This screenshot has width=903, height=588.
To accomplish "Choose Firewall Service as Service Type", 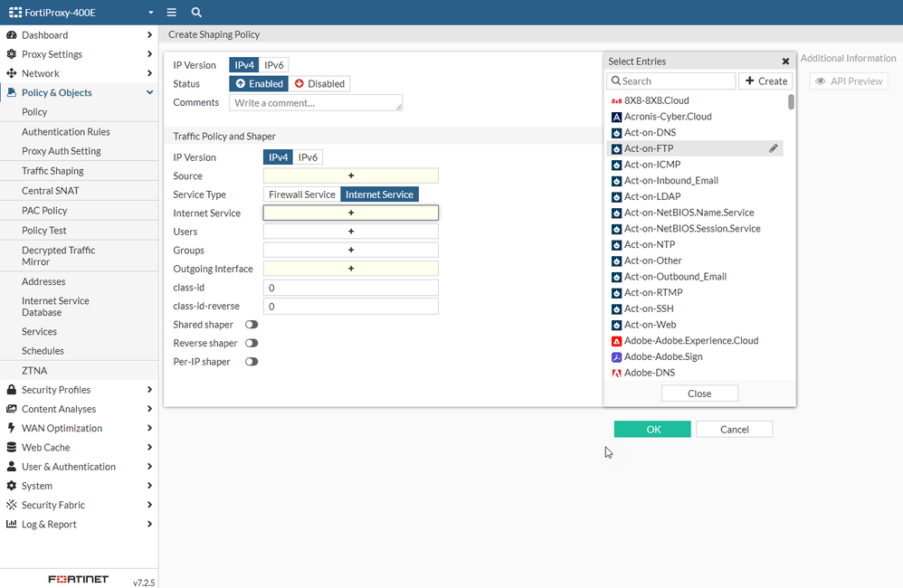I will coord(302,194).
